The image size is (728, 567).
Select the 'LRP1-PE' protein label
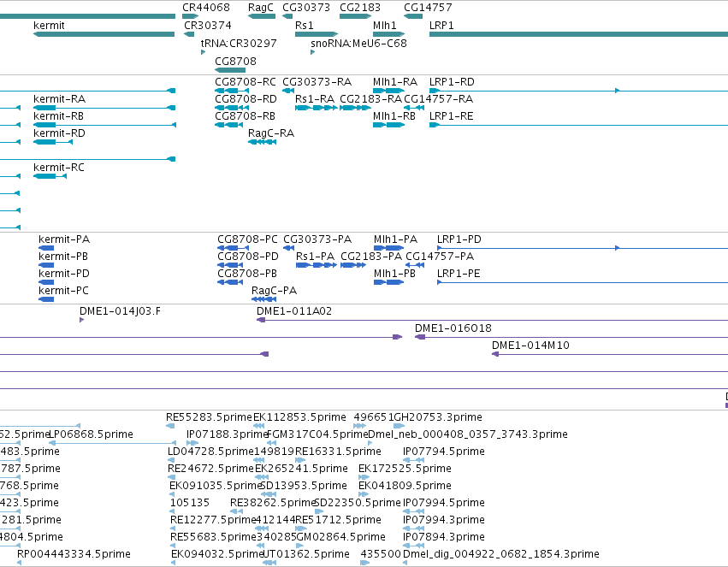tap(459, 274)
